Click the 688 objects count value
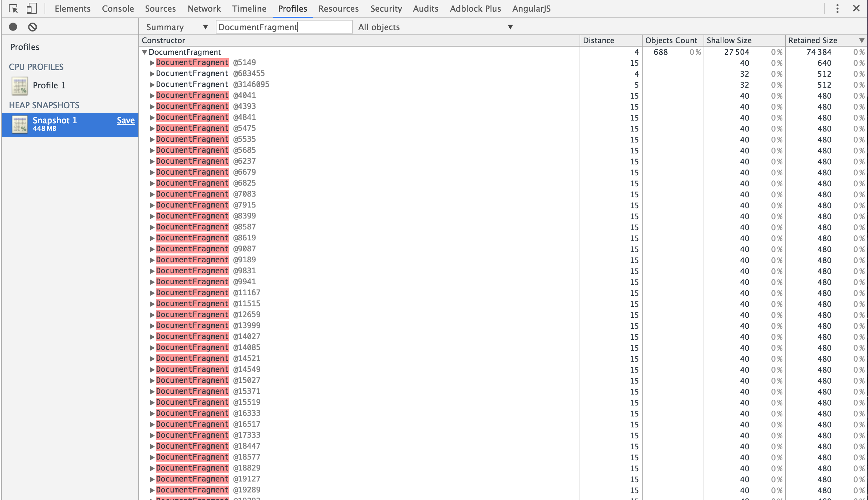This screenshot has height=500, width=868. pyautogui.click(x=660, y=52)
